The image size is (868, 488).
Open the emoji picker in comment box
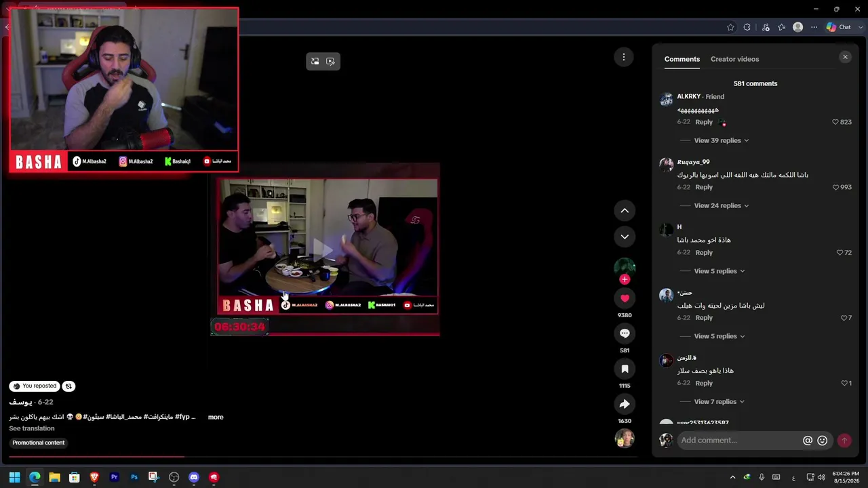click(x=823, y=441)
